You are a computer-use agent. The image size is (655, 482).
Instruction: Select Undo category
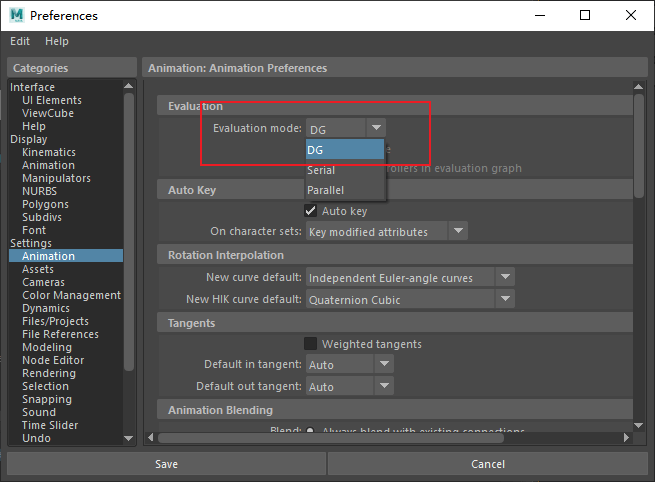[x=36, y=438]
